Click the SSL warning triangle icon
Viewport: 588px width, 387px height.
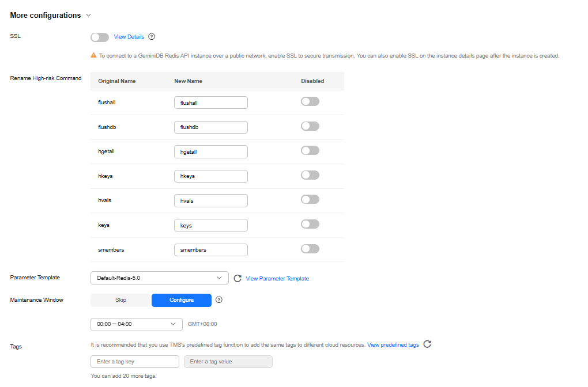[93, 56]
